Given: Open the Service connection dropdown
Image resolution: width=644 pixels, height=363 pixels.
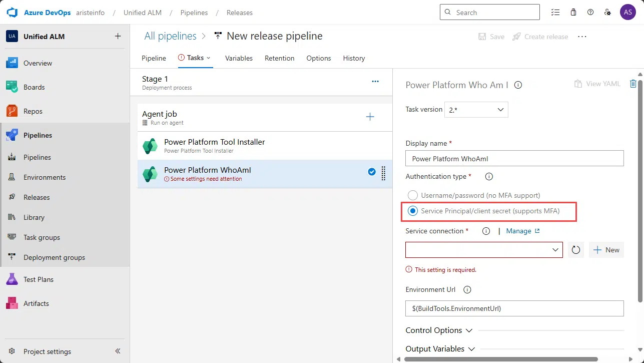Looking at the screenshot, I should [484, 250].
